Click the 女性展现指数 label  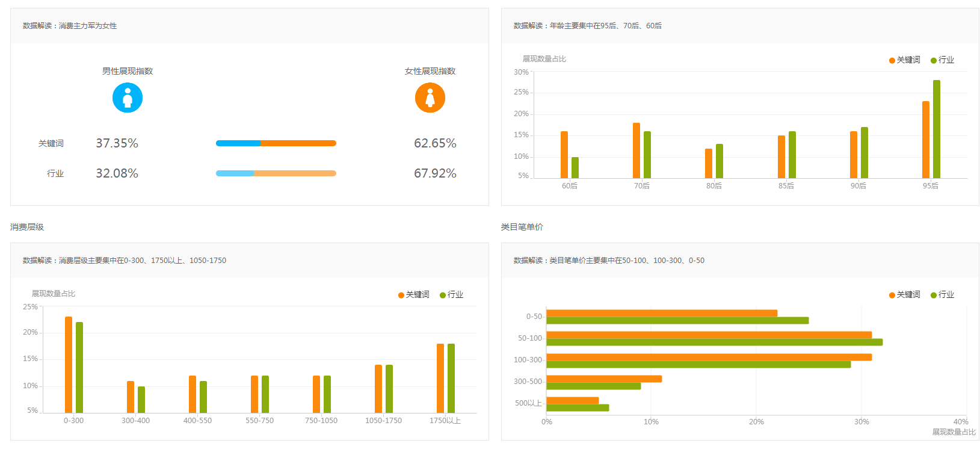[430, 71]
